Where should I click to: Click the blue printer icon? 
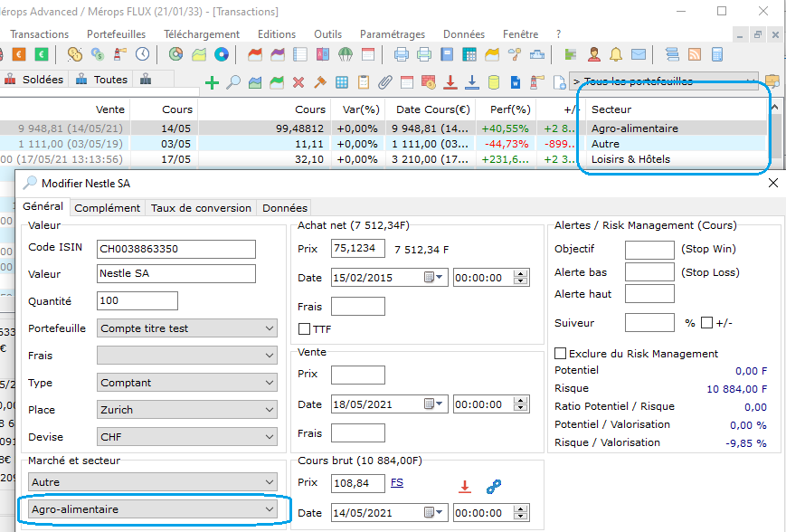402,54
